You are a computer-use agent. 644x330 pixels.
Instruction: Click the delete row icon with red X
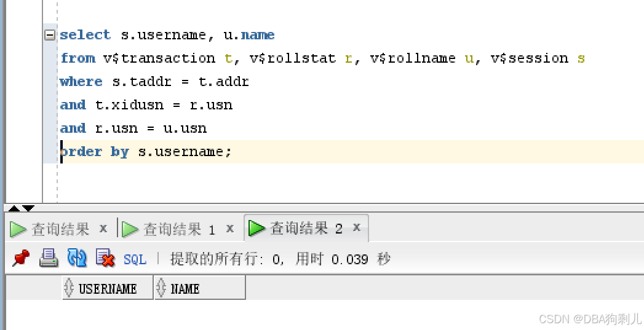(105, 259)
